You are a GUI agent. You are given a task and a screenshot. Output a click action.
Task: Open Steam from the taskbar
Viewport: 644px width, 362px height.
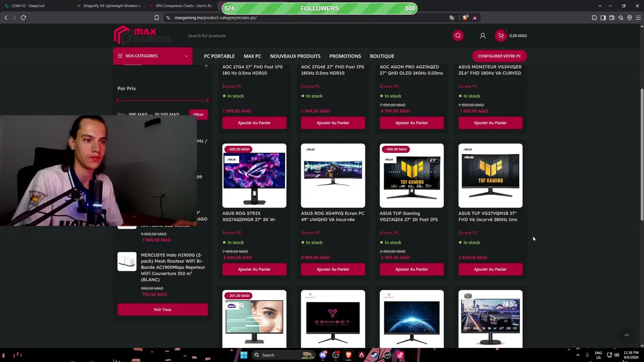click(374, 355)
